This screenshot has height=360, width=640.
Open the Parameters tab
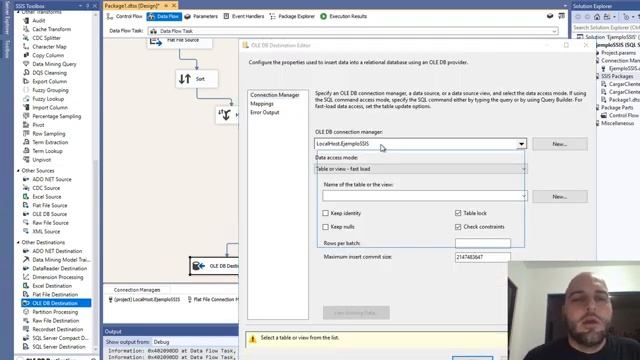pyautogui.click(x=201, y=16)
